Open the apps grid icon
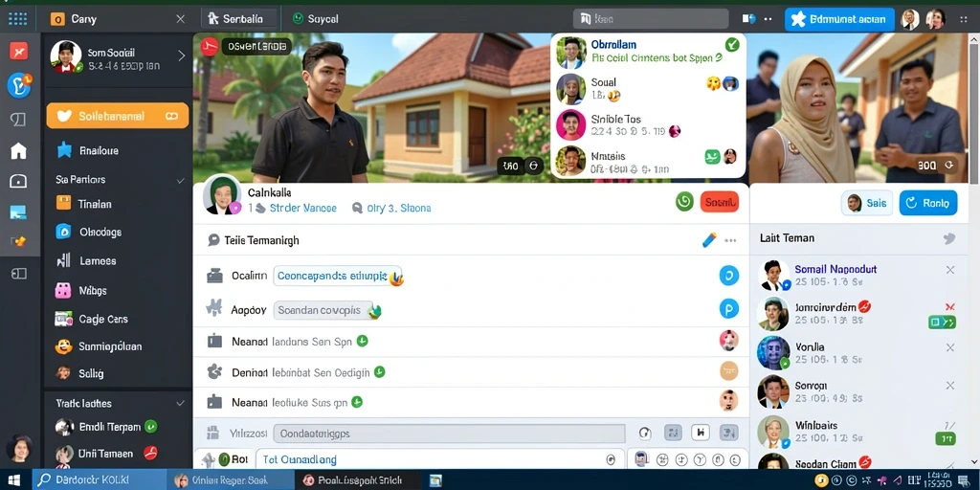 coord(17,19)
